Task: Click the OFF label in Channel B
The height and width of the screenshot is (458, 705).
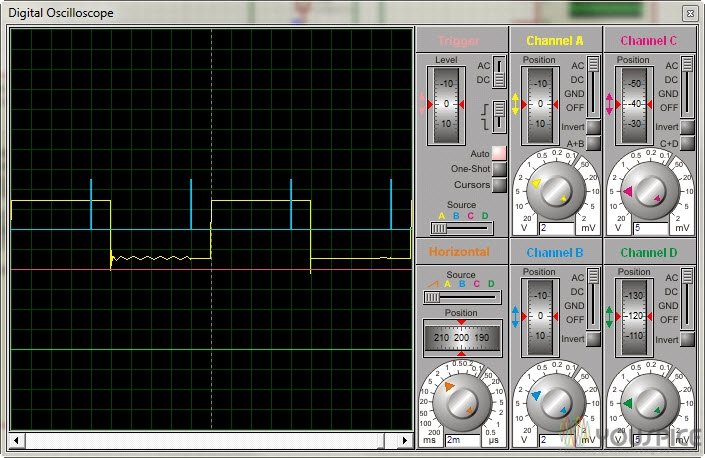Action: tap(575, 320)
